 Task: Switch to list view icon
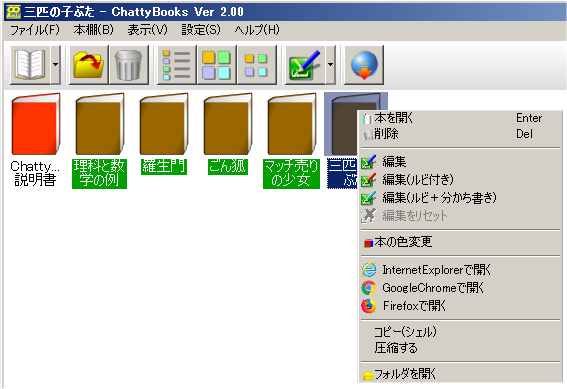coord(177,65)
